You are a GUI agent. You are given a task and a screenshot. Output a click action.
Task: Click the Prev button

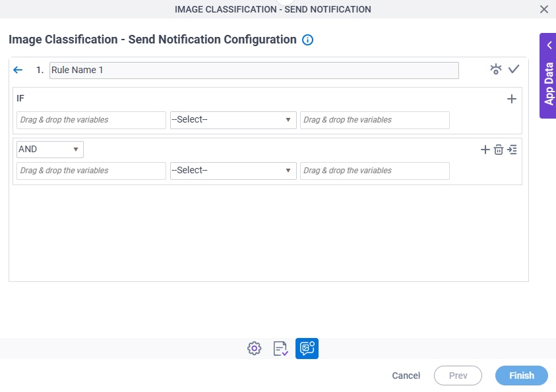point(458,376)
